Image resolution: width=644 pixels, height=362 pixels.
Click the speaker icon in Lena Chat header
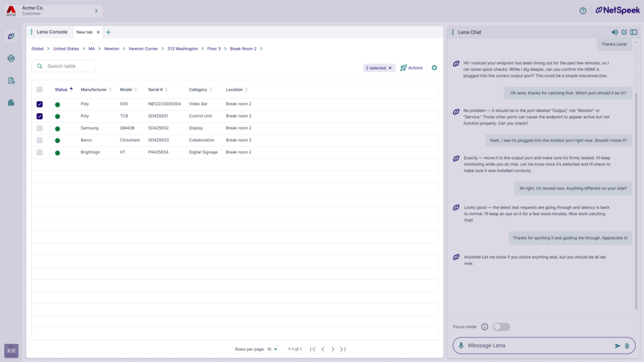[614, 32]
